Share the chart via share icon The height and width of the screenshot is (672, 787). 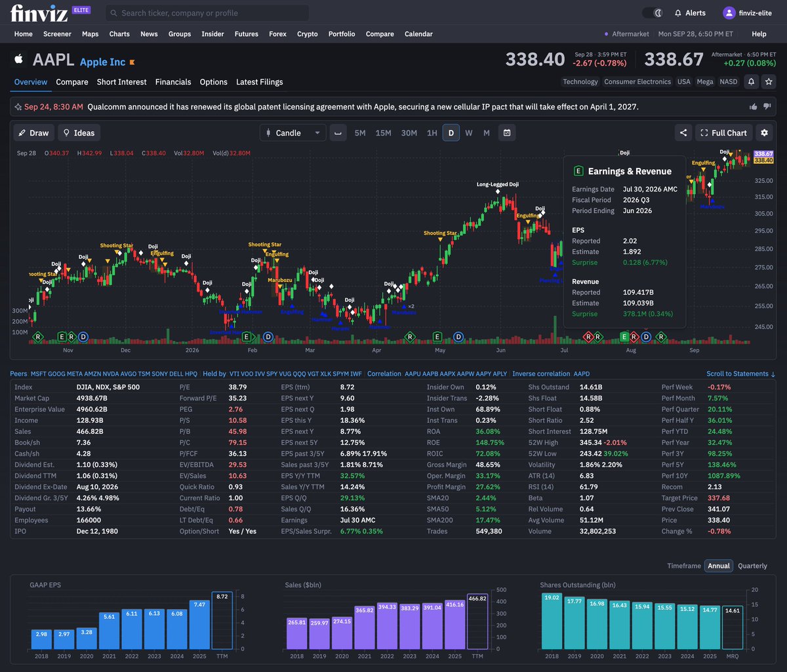click(683, 132)
